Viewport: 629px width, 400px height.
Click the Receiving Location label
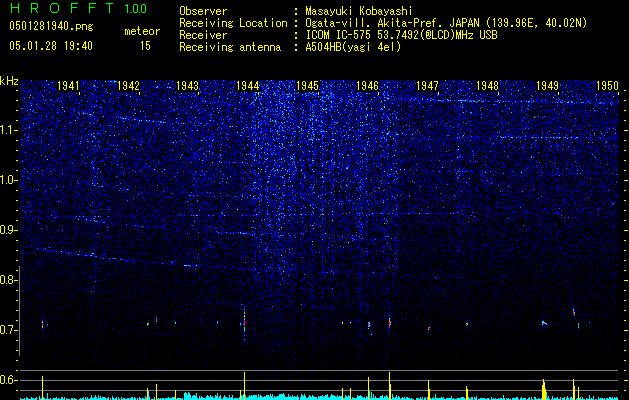point(233,23)
